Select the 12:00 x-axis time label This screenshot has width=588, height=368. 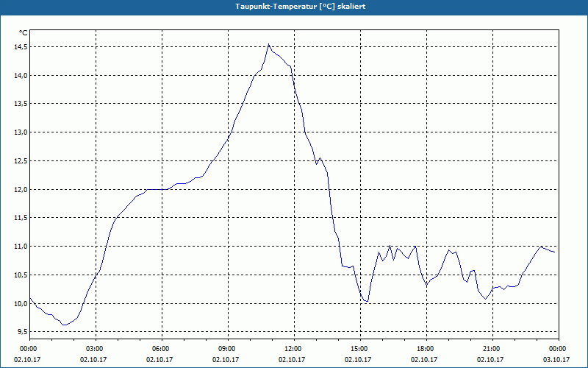(x=294, y=349)
